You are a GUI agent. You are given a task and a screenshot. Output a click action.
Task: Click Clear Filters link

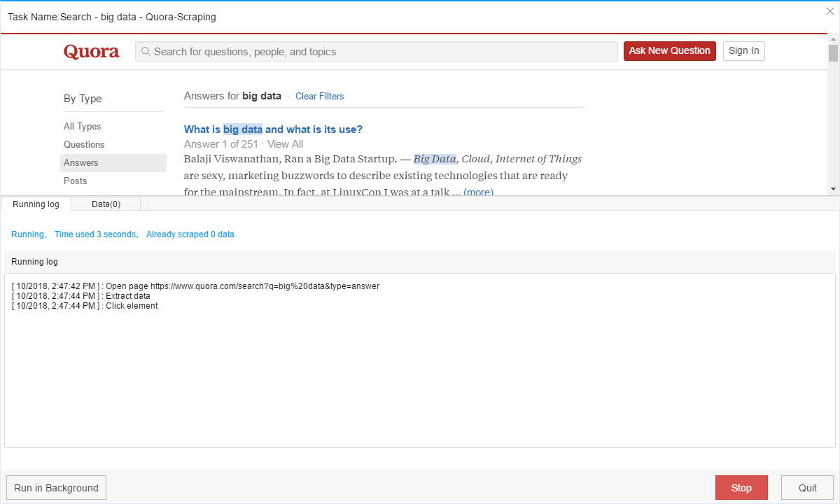[x=320, y=97]
